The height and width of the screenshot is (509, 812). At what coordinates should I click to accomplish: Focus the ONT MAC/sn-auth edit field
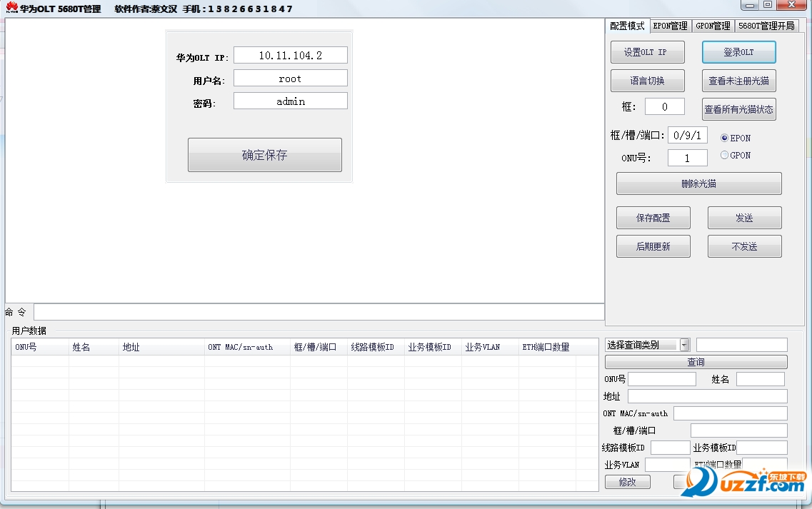click(x=730, y=413)
